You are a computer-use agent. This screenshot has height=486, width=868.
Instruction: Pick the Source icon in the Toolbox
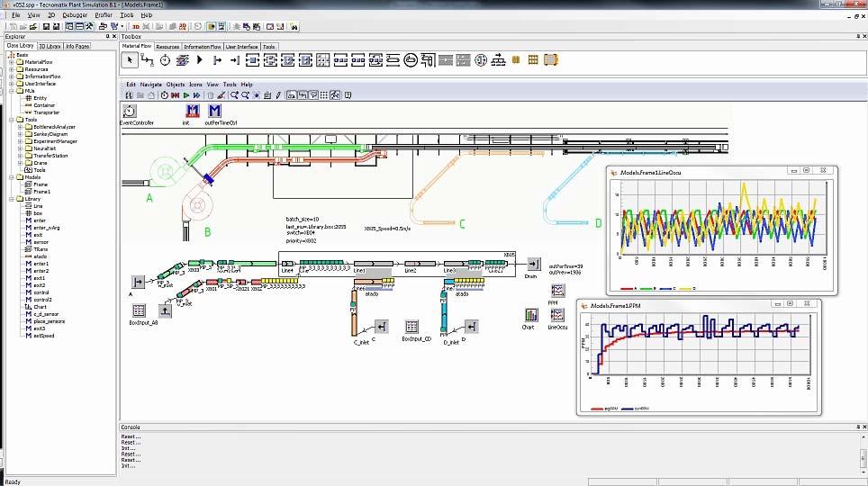pyautogui.click(x=218, y=60)
